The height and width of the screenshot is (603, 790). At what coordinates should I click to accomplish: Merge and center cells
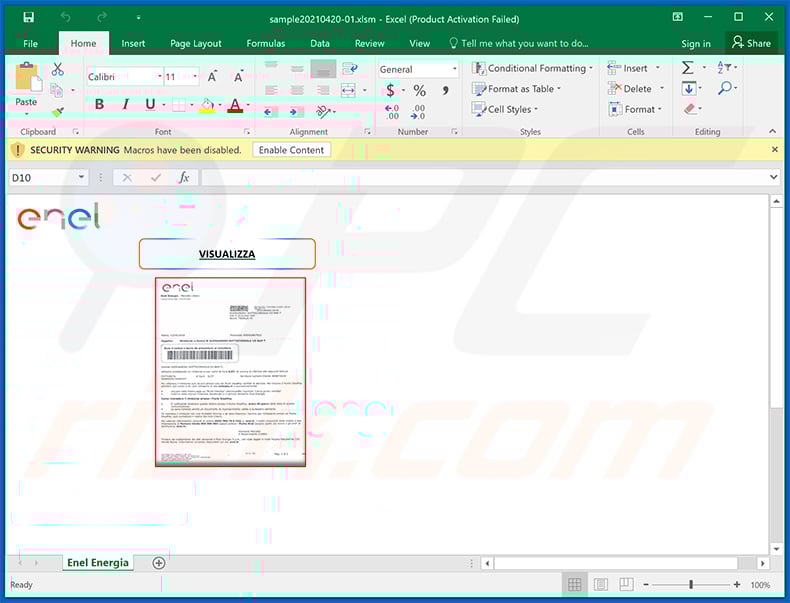click(x=349, y=91)
